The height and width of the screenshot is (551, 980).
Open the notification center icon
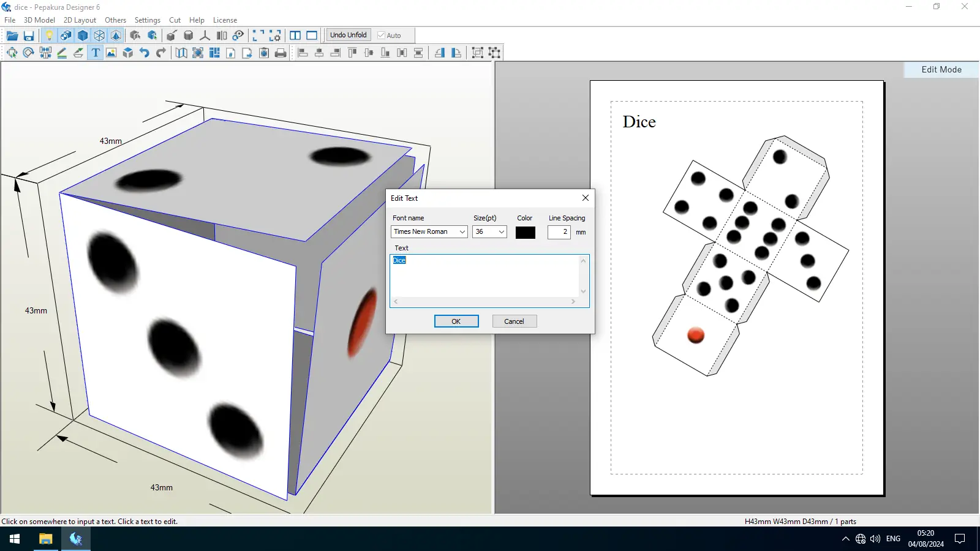(960, 539)
